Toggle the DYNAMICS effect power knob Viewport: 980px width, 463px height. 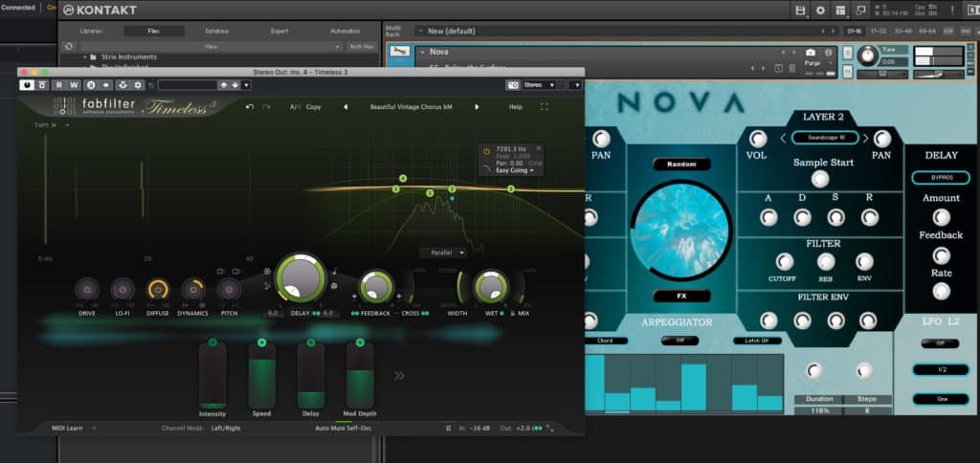coord(193,290)
